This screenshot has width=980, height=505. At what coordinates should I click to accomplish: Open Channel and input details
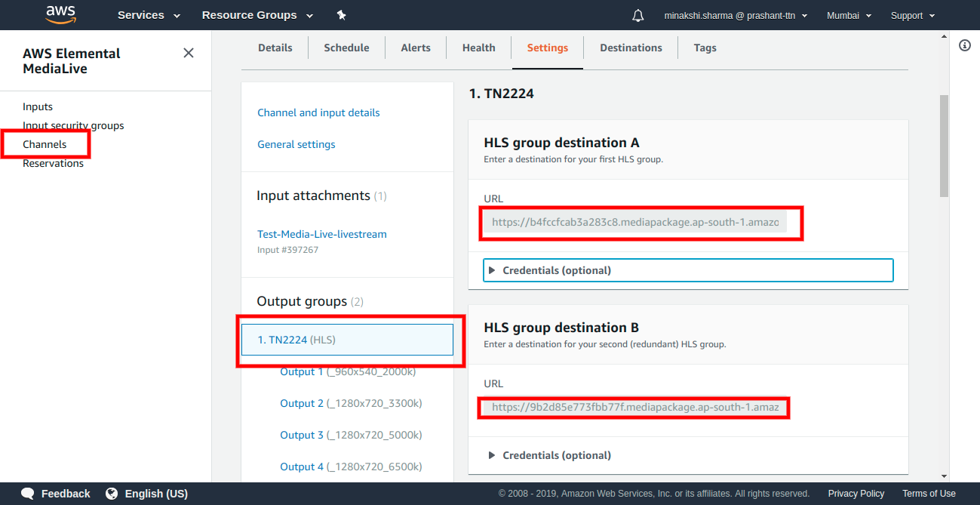[x=318, y=112]
